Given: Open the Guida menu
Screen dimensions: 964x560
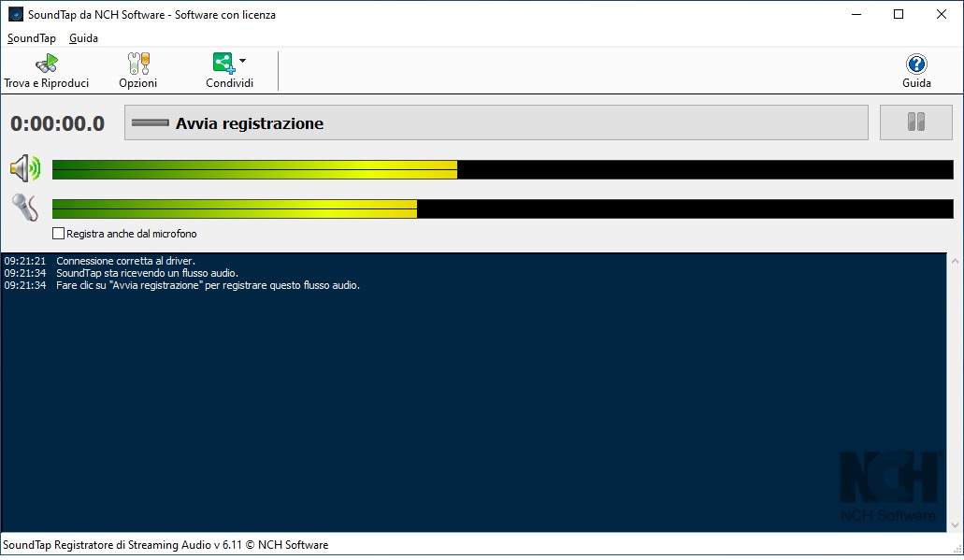Looking at the screenshot, I should click(x=83, y=38).
